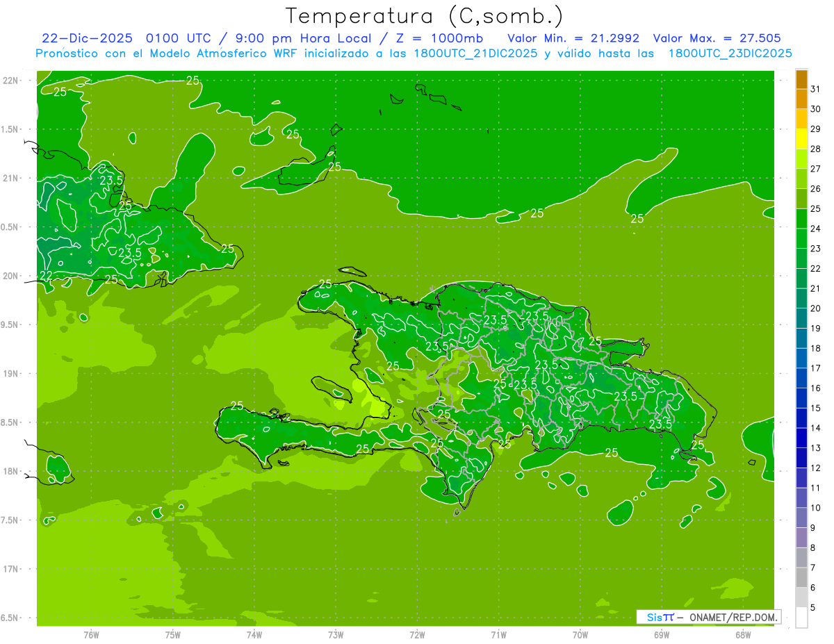The image size is (834, 644).
Task: Click the colorbar label 31
Action: click(x=815, y=89)
